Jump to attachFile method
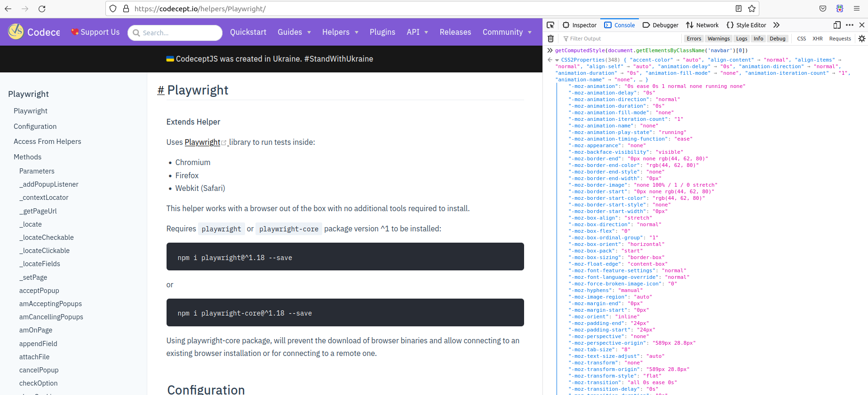868x395 pixels. tap(34, 357)
